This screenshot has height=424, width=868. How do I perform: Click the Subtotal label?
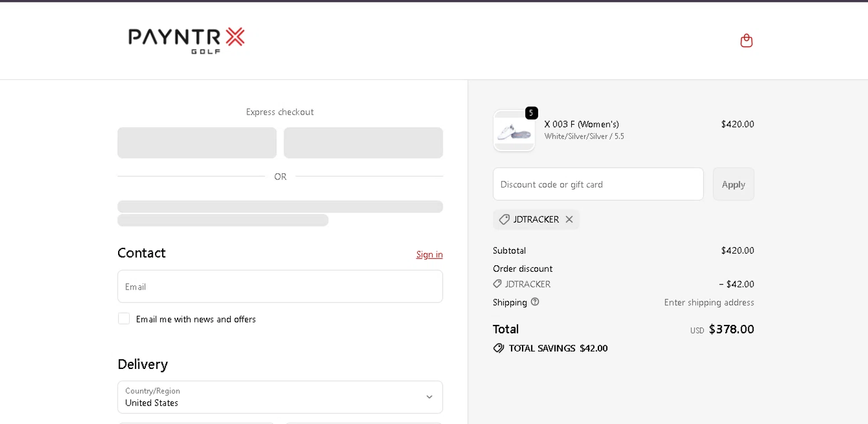[509, 250]
